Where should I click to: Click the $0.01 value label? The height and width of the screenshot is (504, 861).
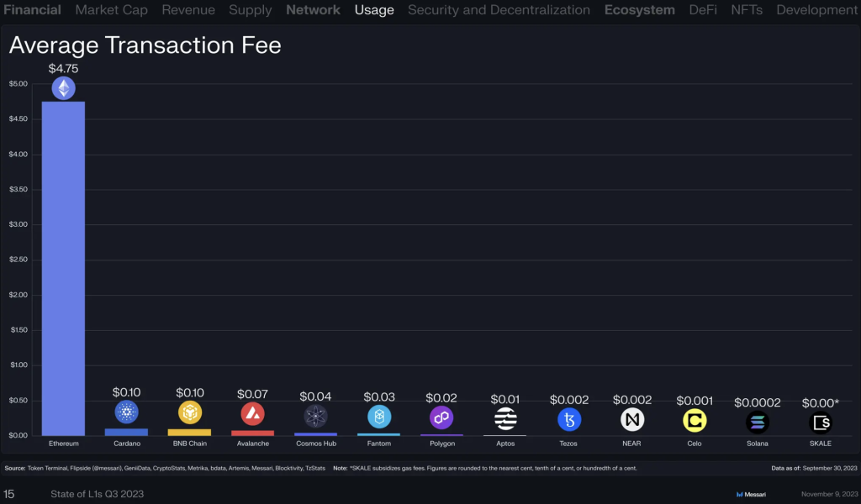pos(505,399)
